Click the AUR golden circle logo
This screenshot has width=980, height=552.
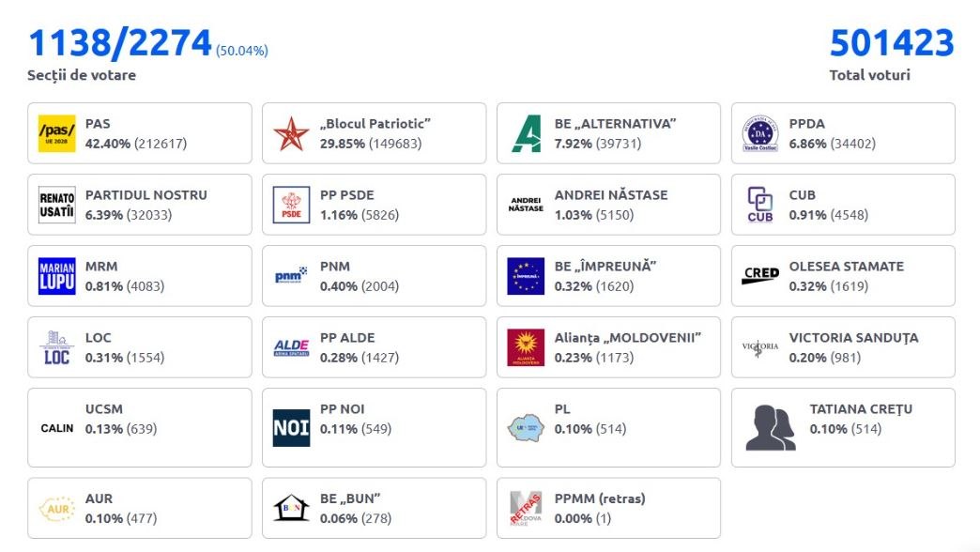point(56,508)
